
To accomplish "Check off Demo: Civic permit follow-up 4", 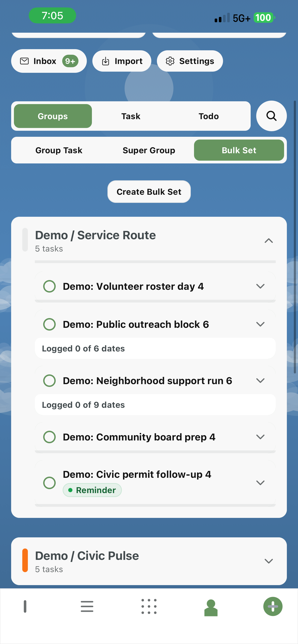I will [x=49, y=483].
